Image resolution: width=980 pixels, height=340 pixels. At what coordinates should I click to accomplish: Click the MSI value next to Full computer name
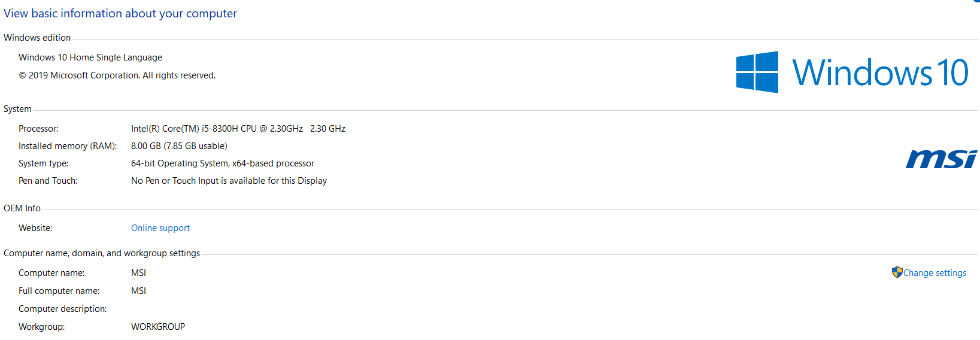click(138, 291)
